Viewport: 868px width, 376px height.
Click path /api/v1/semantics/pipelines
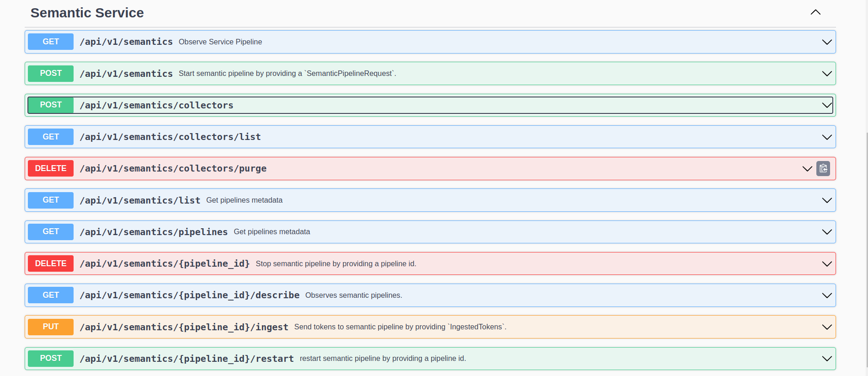(154, 232)
